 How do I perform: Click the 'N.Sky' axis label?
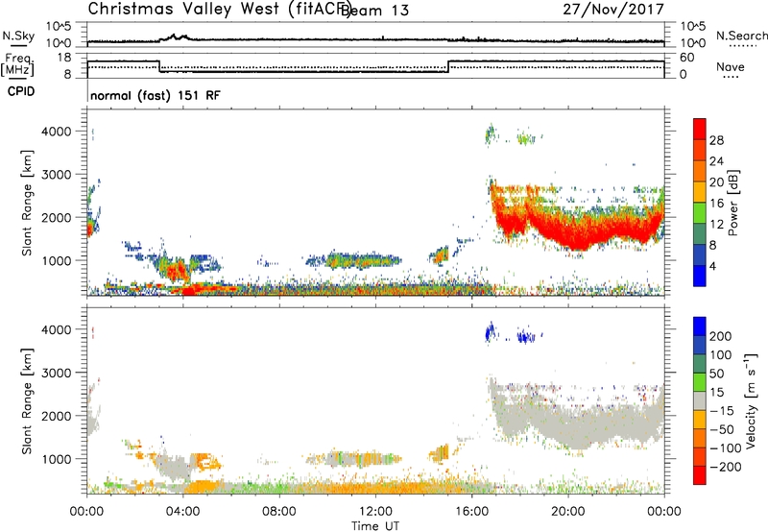click(18, 36)
